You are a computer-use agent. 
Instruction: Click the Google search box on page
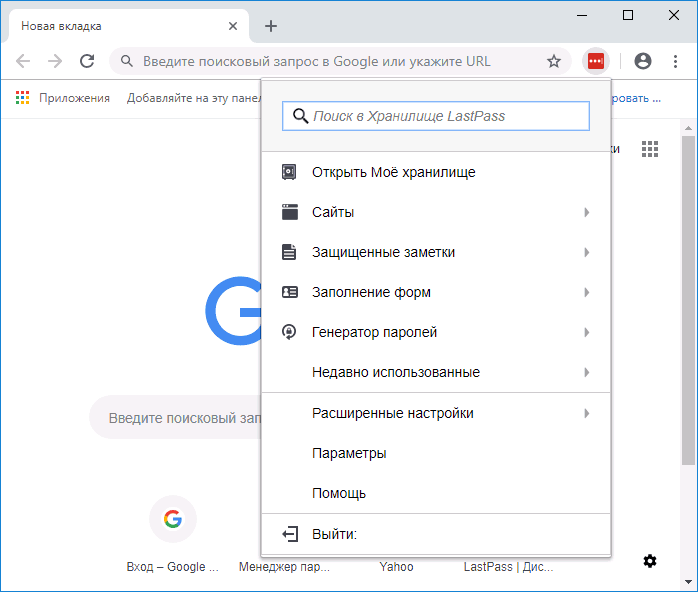click(x=176, y=418)
